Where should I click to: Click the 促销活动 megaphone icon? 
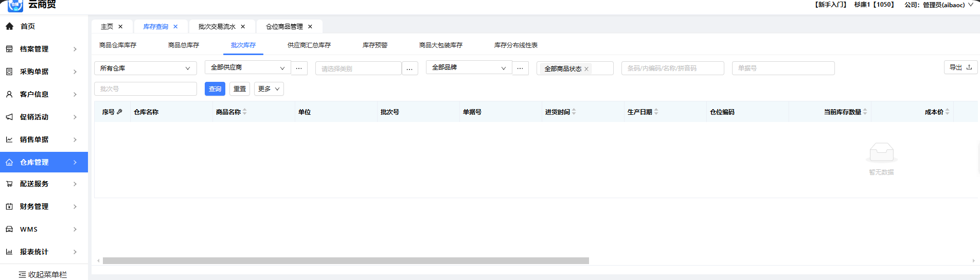click(x=9, y=117)
